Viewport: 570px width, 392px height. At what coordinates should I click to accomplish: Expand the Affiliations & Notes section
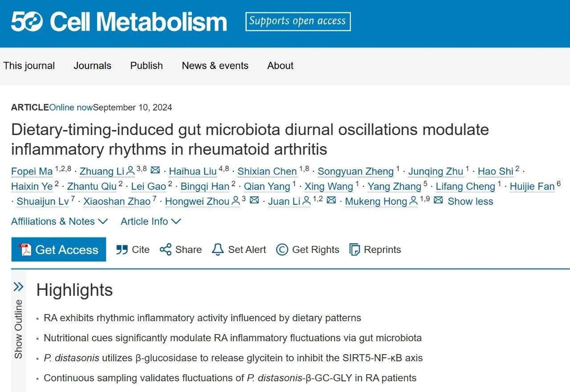[59, 221]
